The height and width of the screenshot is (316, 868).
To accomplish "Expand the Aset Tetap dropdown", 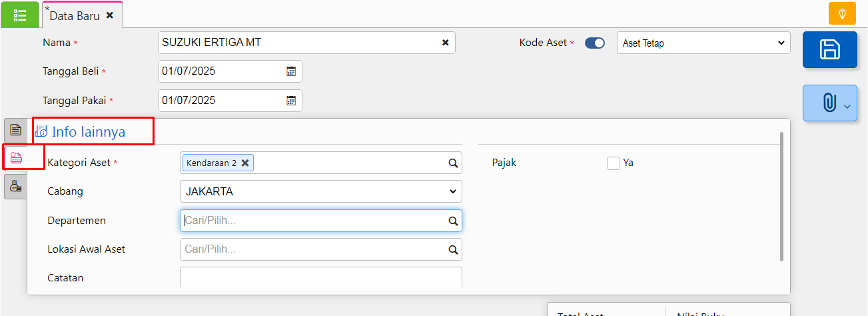I will (x=703, y=43).
